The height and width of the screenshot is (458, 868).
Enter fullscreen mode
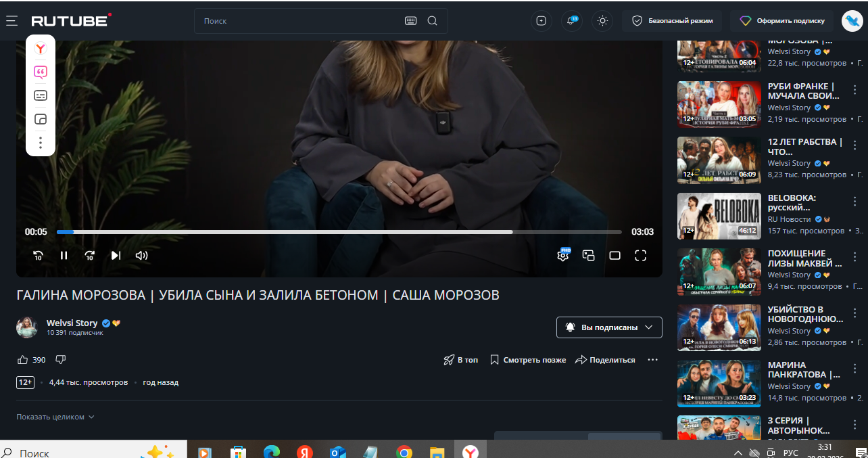point(640,255)
